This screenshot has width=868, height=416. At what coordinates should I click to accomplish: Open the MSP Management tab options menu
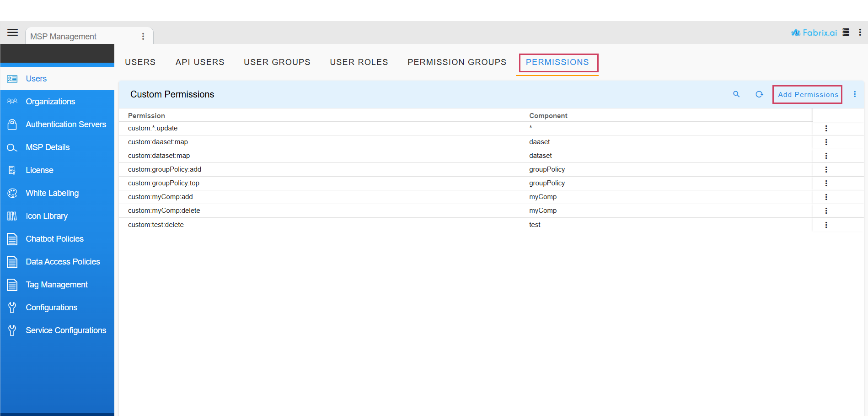click(x=143, y=35)
